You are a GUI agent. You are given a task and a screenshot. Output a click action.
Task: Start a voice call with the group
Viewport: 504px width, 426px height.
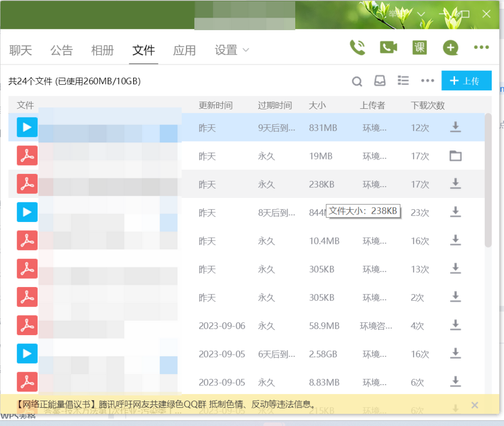click(357, 48)
